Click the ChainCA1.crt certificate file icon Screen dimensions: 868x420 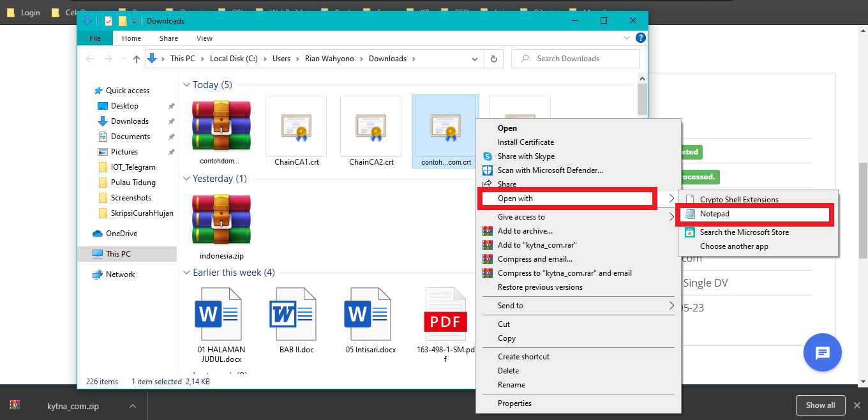(x=296, y=126)
